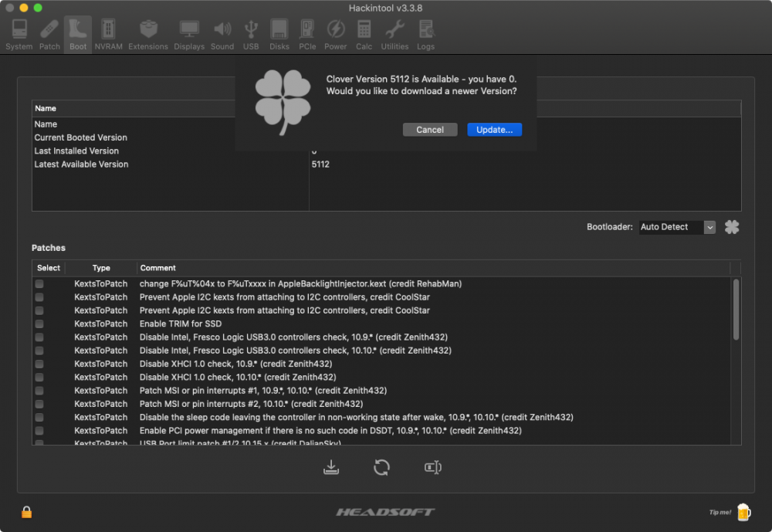The height and width of the screenshot is (532, 772).
Task: Open the USB section
Action: pyautogui.click(x=251, y=35)
